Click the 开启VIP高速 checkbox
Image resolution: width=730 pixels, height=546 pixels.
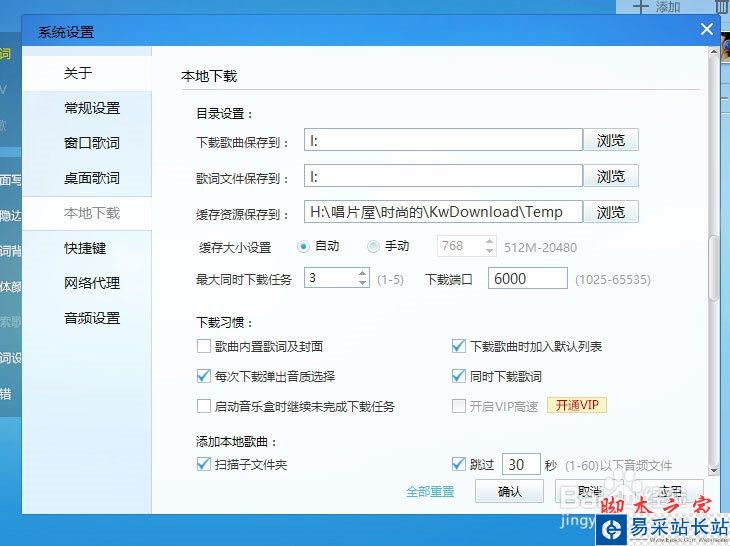[459, 406]
